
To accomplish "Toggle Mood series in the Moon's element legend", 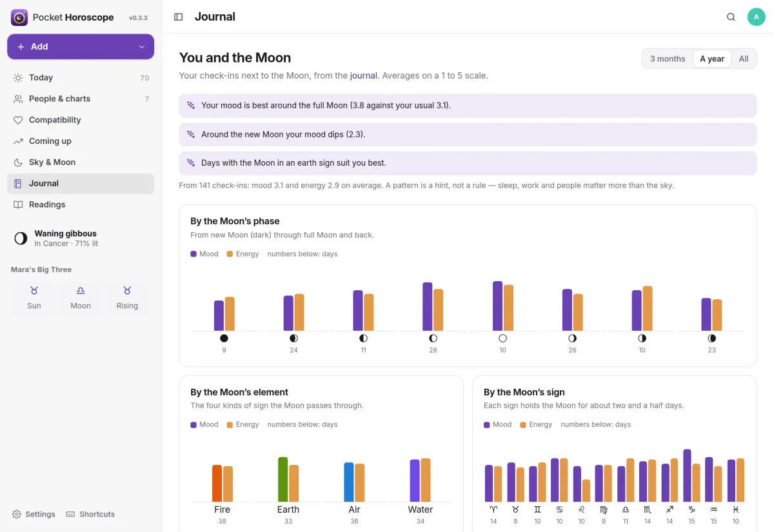I will (204, 424).
